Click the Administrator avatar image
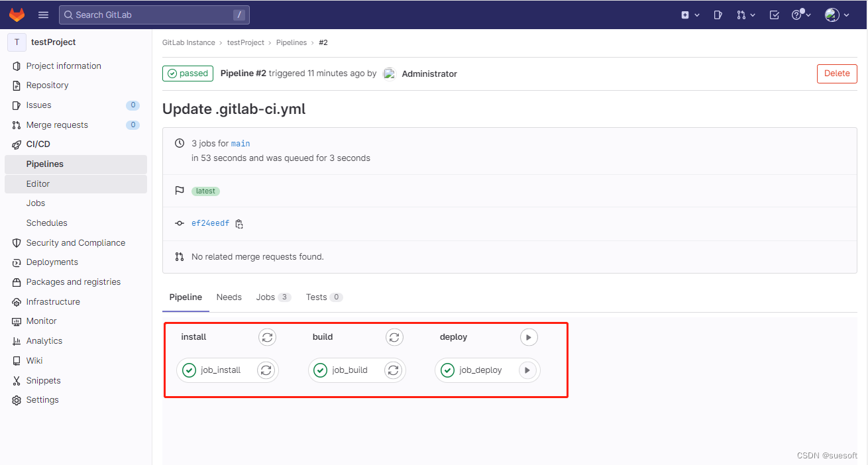 point(390,74)
